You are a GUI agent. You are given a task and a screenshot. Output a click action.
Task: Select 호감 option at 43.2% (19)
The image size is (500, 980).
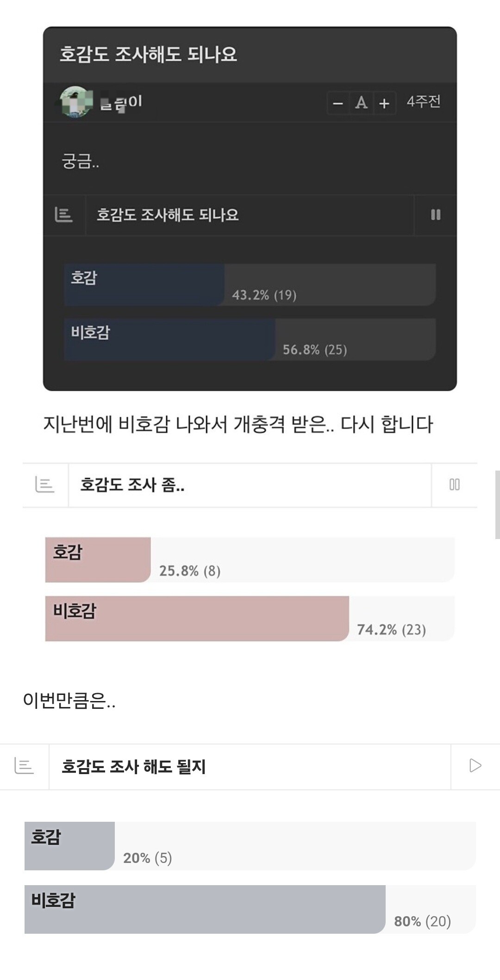pos(250,285)
